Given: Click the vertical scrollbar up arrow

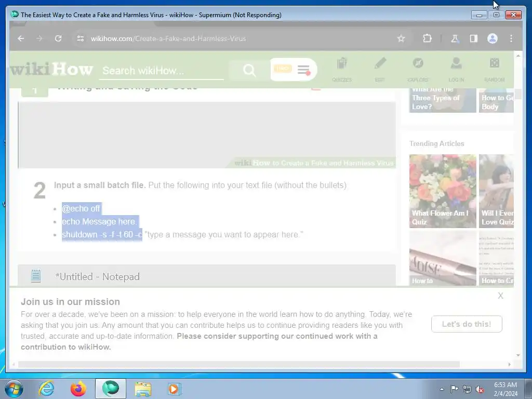Looking at the screenshot, I should pyautogui.click(x=518, y=55).
